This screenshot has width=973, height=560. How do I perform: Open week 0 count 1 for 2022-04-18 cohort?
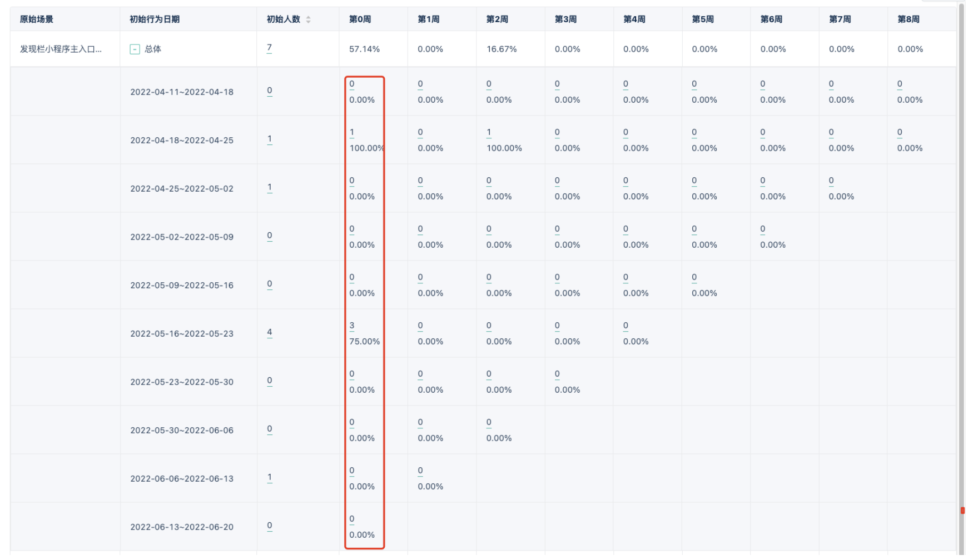pos(351,133)
